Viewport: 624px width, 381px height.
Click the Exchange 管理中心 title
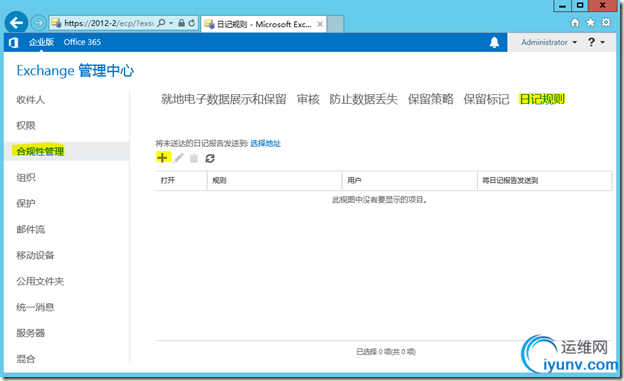75,71
